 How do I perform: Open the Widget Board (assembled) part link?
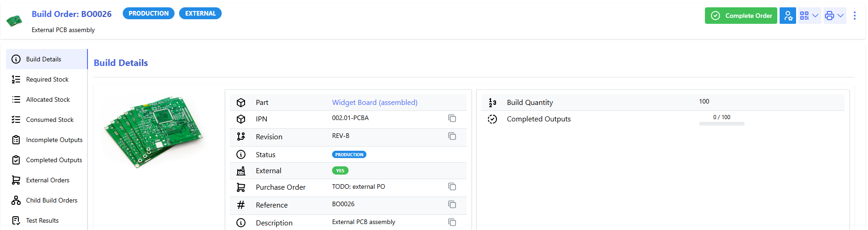tap(374, 103)
